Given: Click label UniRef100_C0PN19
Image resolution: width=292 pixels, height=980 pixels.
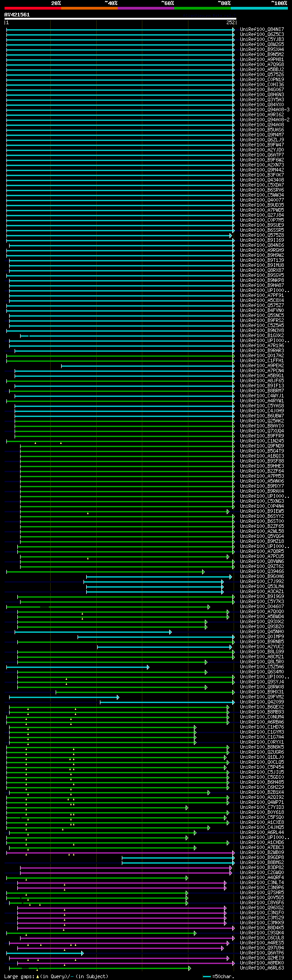Looking at the screenshot, I should pyautogui.click(x=262, y=79).
